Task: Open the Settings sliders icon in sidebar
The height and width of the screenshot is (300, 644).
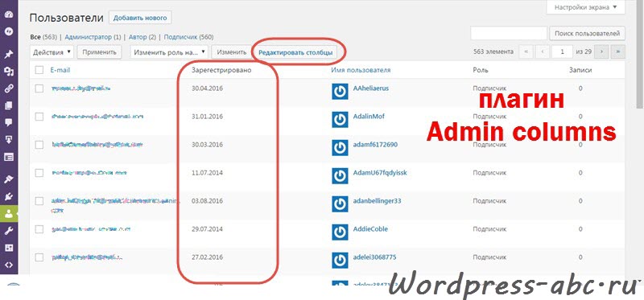Action: [9, 248]
